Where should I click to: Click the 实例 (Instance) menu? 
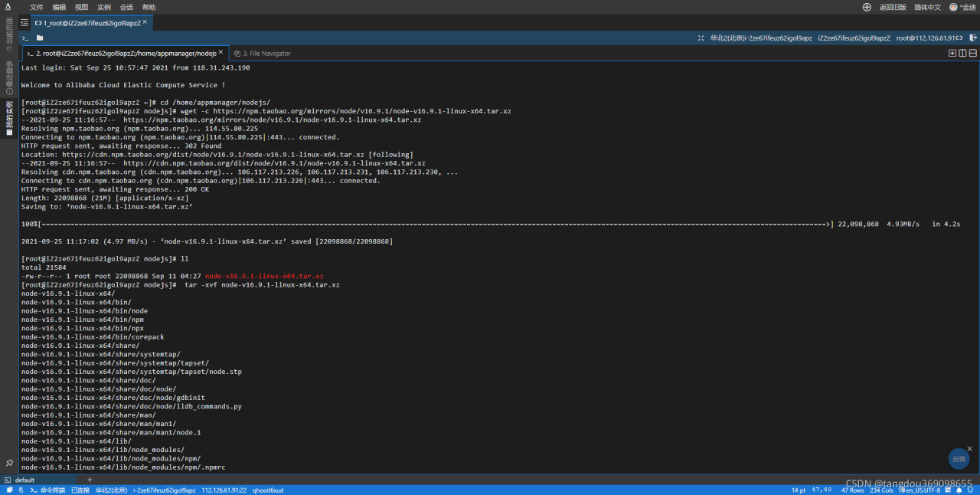(104, 7)
